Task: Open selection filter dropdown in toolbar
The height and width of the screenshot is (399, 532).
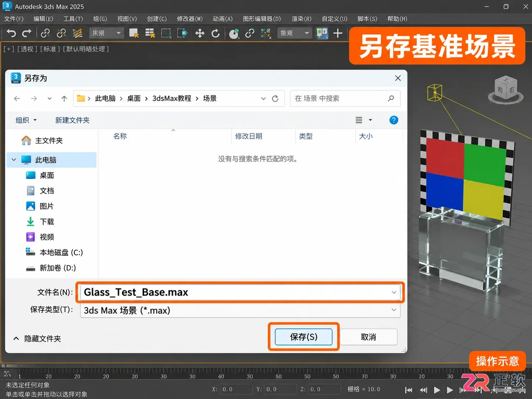Action: pyautogui.click(x=106, y=33)
